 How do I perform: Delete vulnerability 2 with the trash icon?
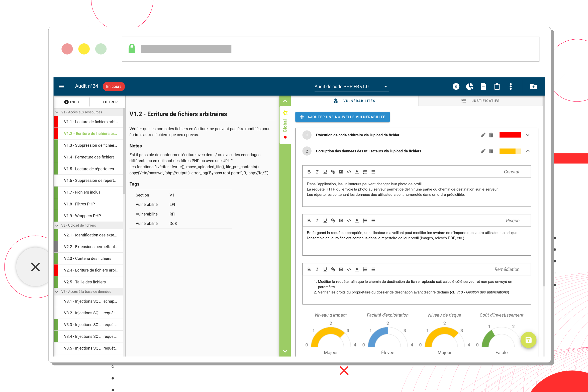pos(491,151)
